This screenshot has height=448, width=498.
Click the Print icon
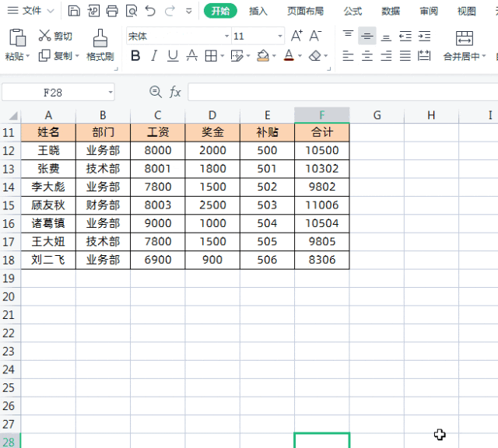112,11
